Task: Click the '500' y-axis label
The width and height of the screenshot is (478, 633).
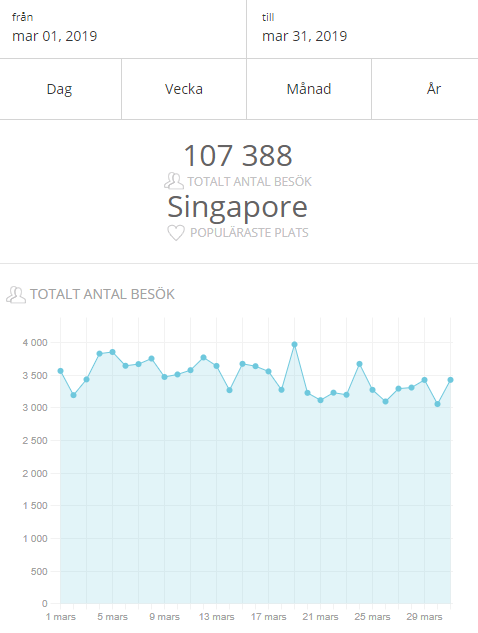Action: [x=39, y=571]
